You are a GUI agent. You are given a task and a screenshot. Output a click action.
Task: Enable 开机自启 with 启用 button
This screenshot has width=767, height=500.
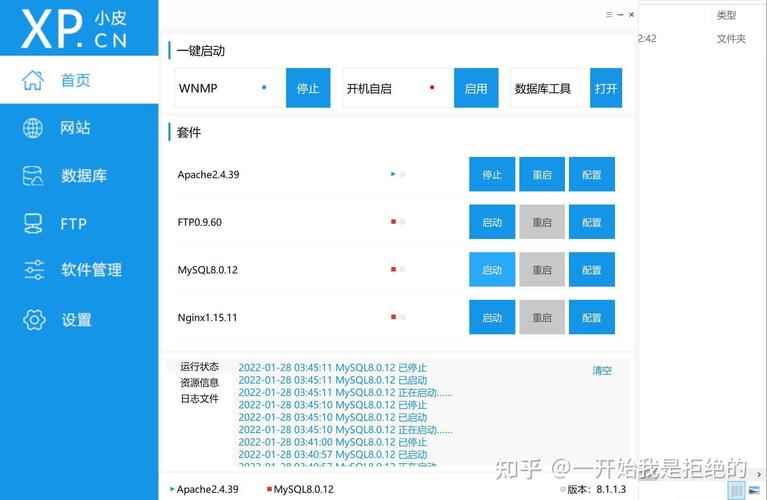pyautogui.click(x=476, y=88)
